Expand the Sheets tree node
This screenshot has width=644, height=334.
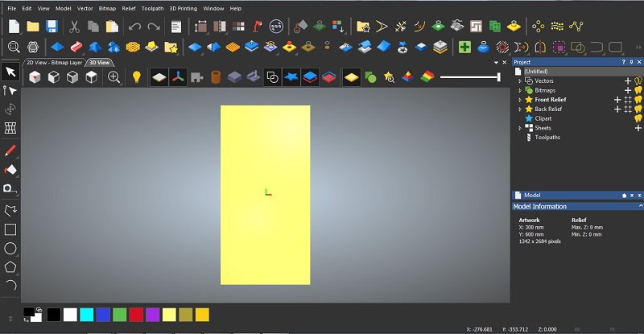(520, 128)
